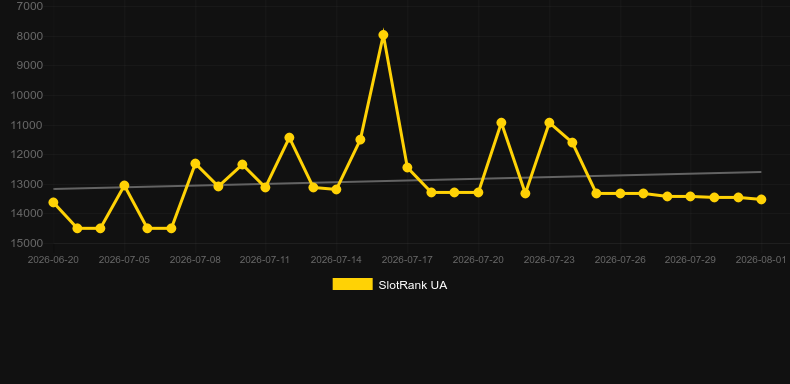This screenshot has height=384, width=790.
Task: Click the 11000 y-axis label
Action: (x=27, y=125)
